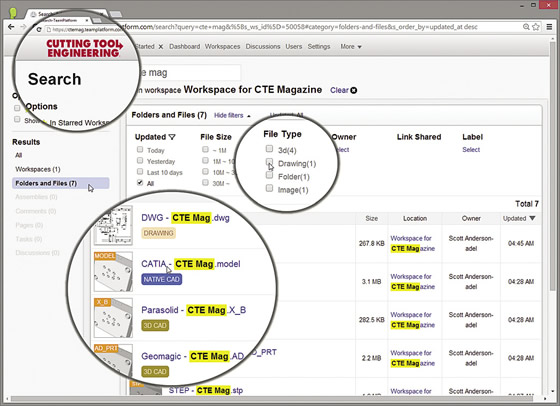Open Workspace location link for 3.1 MB file

tap(412, 282)
